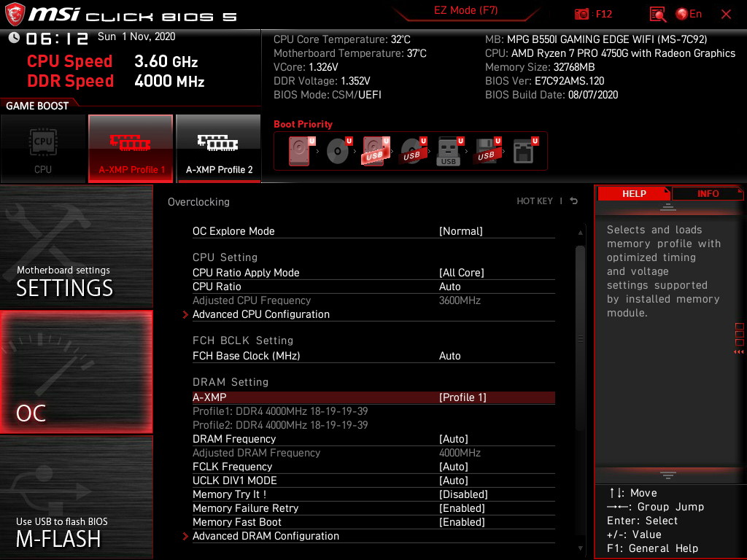Open CPU Ratio Apply Mode options
Screen dimensions: 747x560
point(373,273)
